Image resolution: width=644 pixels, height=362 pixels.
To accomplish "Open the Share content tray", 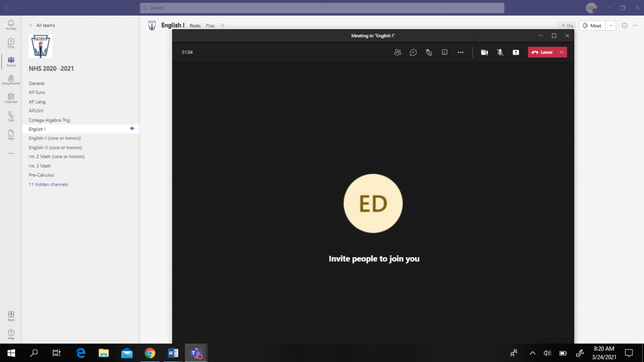I will pos(516,52).
